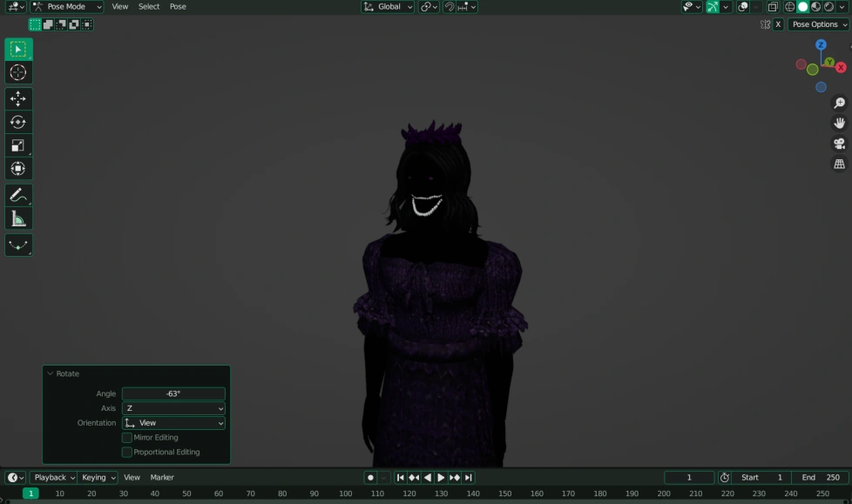852x504 pixels.
Task: Choose the Annotate pencil tool
Action: click(x=18, y=196)
